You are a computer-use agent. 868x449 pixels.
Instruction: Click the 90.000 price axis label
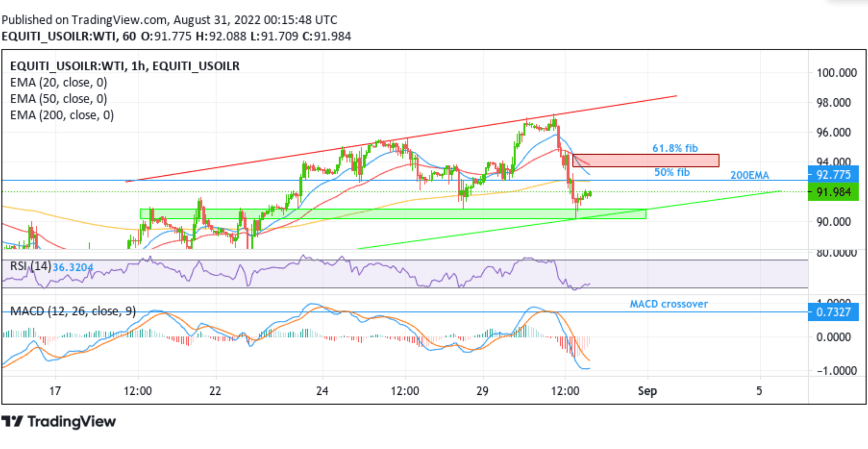tap(834, 222)
